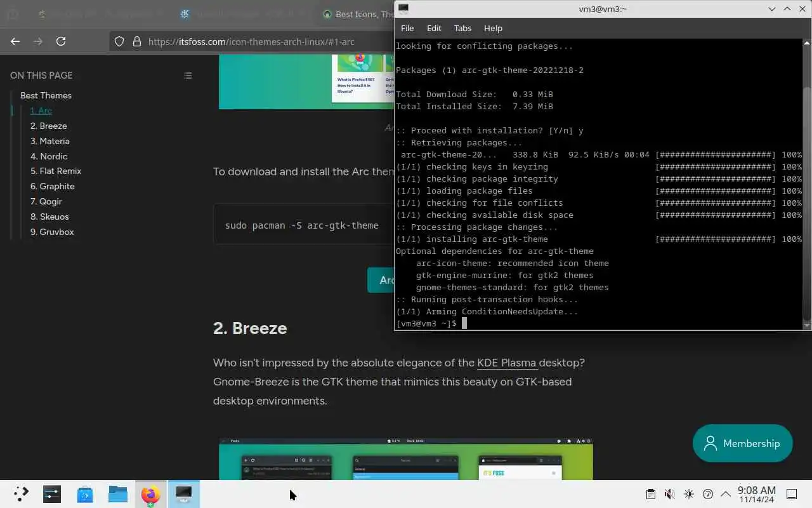The width and height of the screenshot is (812, 508).
Task: Switch to the terminal taskbar entry
Action: click(x=184, y=494)
